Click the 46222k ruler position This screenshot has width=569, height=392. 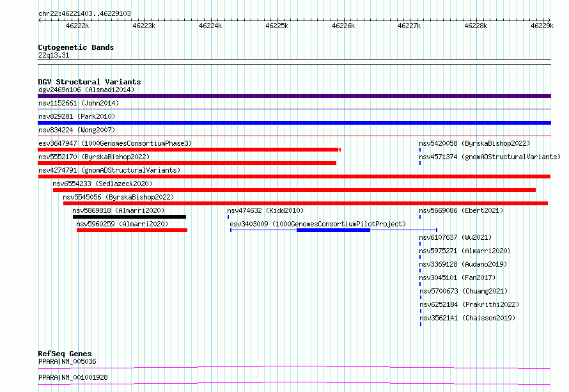[77, 26]
